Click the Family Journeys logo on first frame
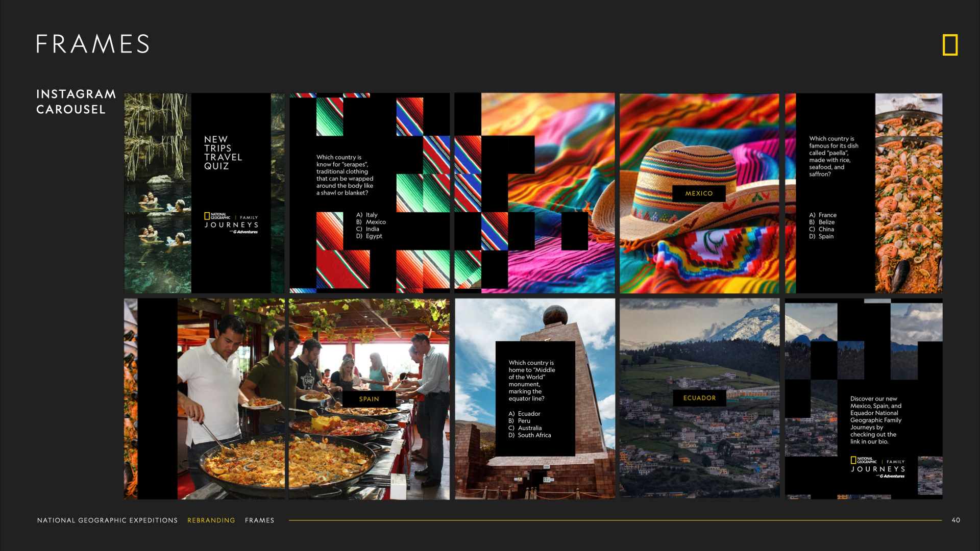 click(x=231, y=223)
